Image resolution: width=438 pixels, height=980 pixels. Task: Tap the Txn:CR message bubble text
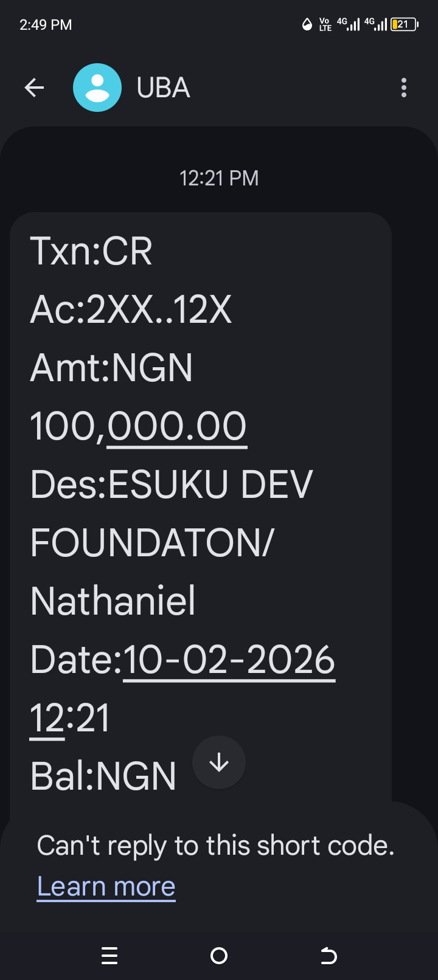(91, 250)
